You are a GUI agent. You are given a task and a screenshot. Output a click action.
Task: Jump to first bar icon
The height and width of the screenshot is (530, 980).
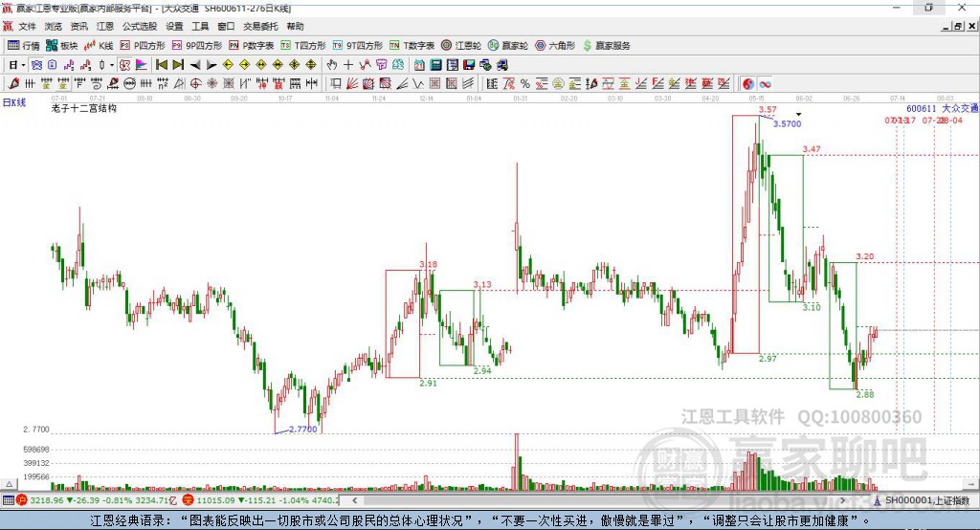point(161,65)
